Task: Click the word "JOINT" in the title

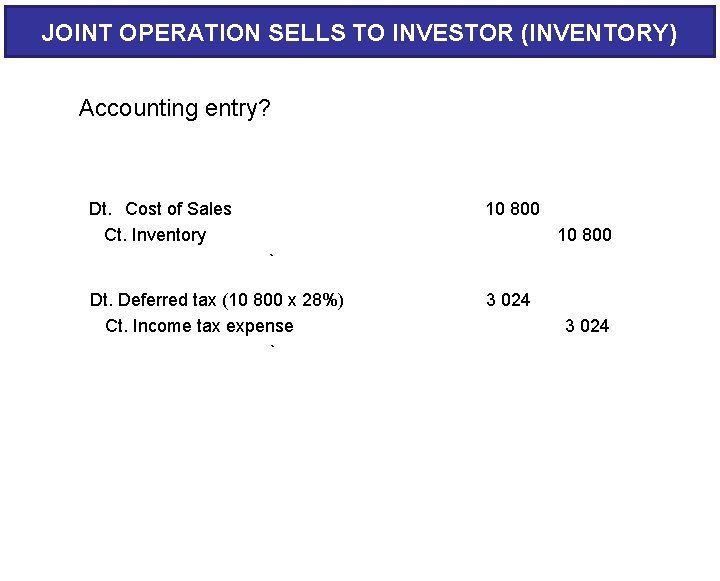Action: pos(76,33)
